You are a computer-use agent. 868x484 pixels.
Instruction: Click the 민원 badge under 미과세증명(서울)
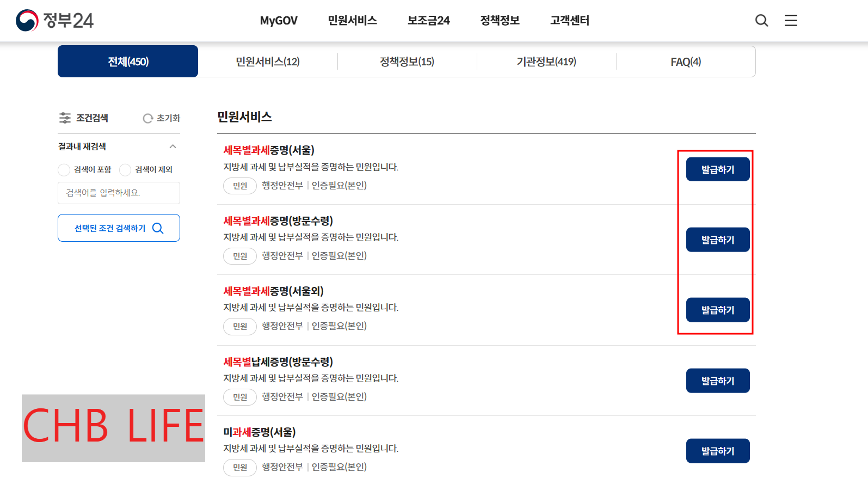[239, 467]
